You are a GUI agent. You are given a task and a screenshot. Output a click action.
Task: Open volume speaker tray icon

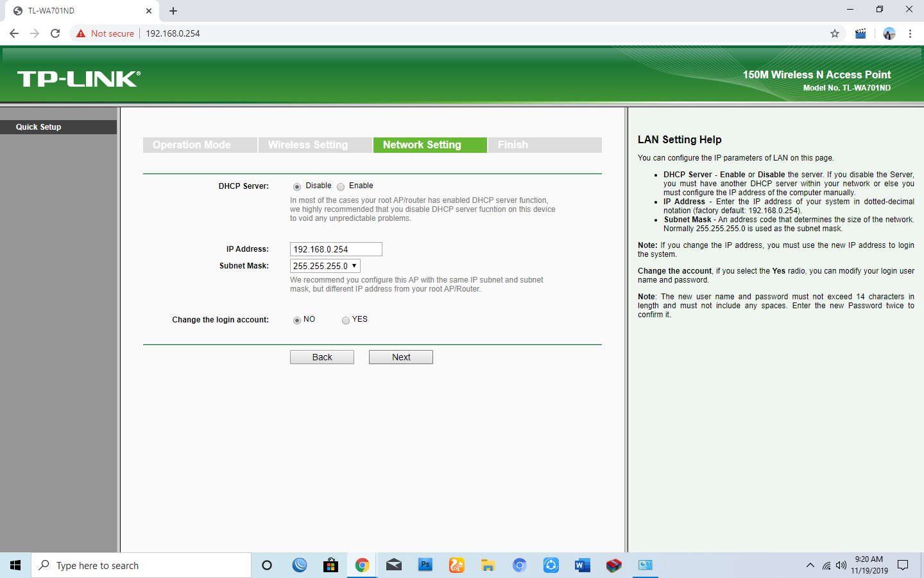841,566
